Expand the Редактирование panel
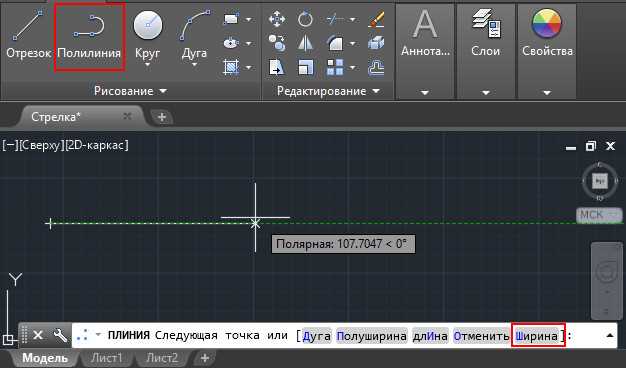Viewport: 626px width, 368px height. tap(328, 91)
